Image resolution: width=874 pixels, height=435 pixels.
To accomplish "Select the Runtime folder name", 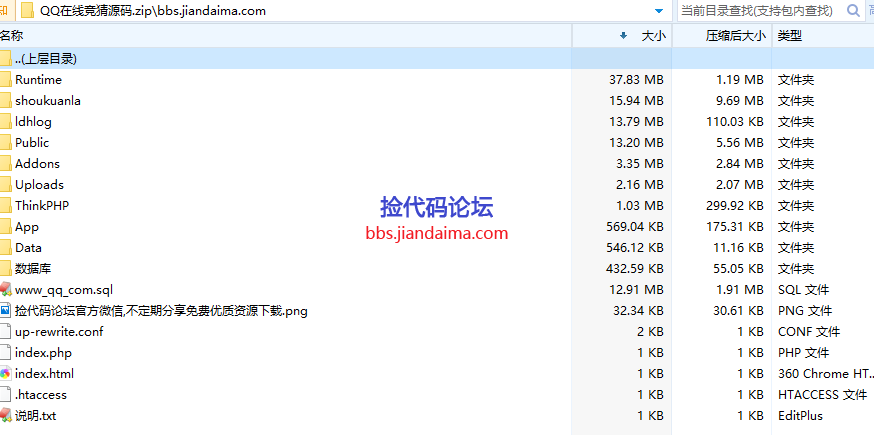I will [38, 80].
